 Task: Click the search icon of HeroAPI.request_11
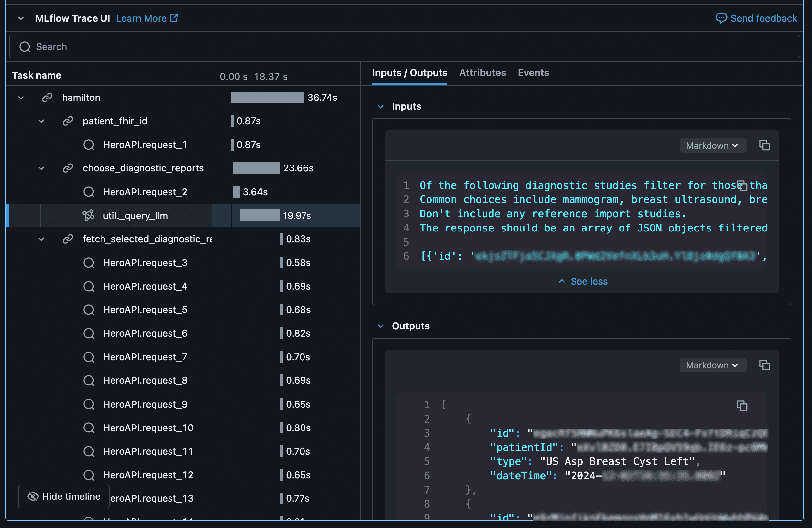click(x=89, y=451)
